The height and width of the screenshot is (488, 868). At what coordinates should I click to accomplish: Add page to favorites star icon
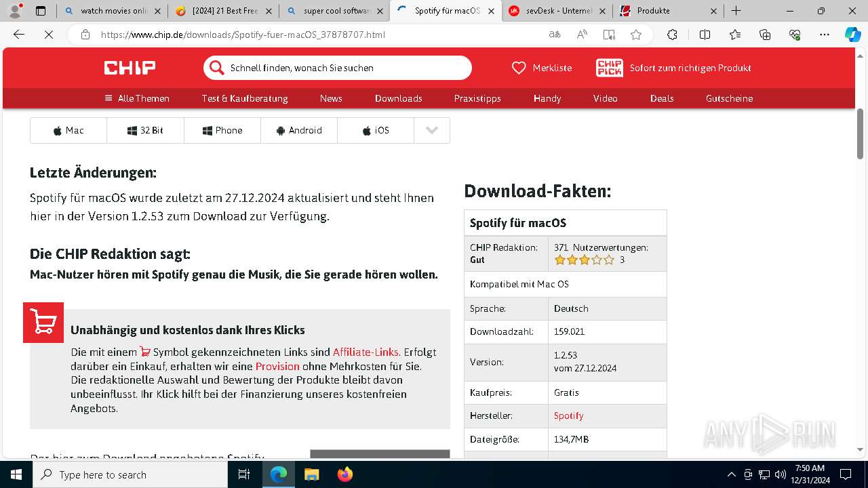636,35
